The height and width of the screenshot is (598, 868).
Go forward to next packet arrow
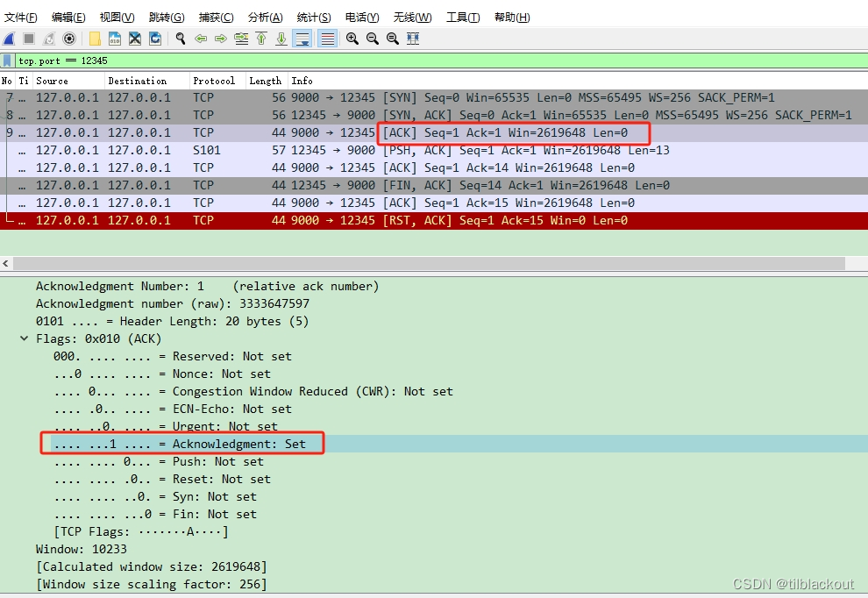(221, 39)
